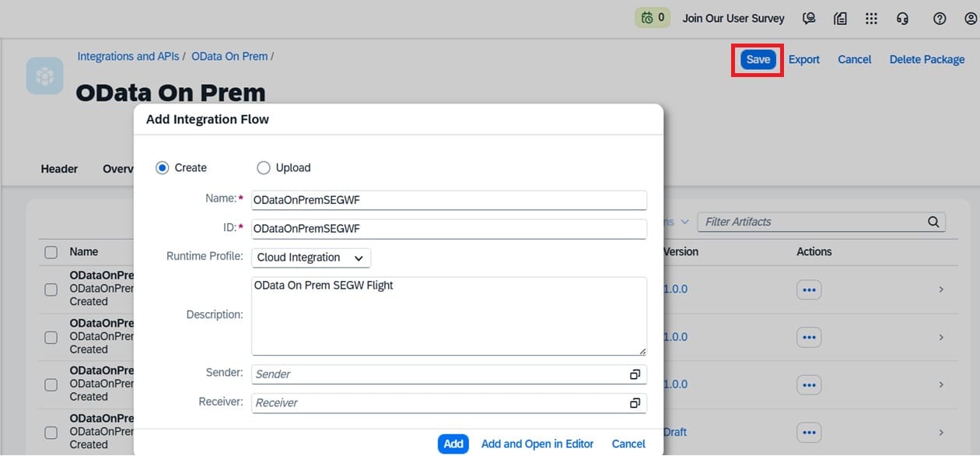Open the help question mark icon
980x456 pixels.
[x=940, y=18]
